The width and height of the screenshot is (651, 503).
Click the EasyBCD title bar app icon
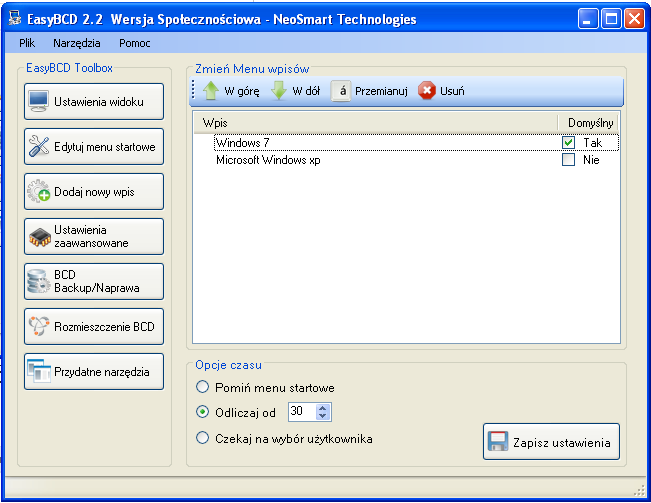15,18
